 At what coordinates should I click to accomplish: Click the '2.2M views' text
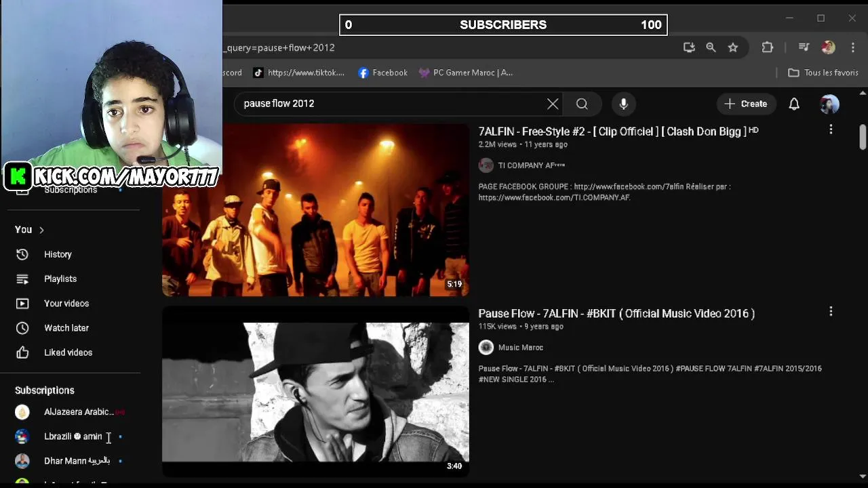click(498, 144)
